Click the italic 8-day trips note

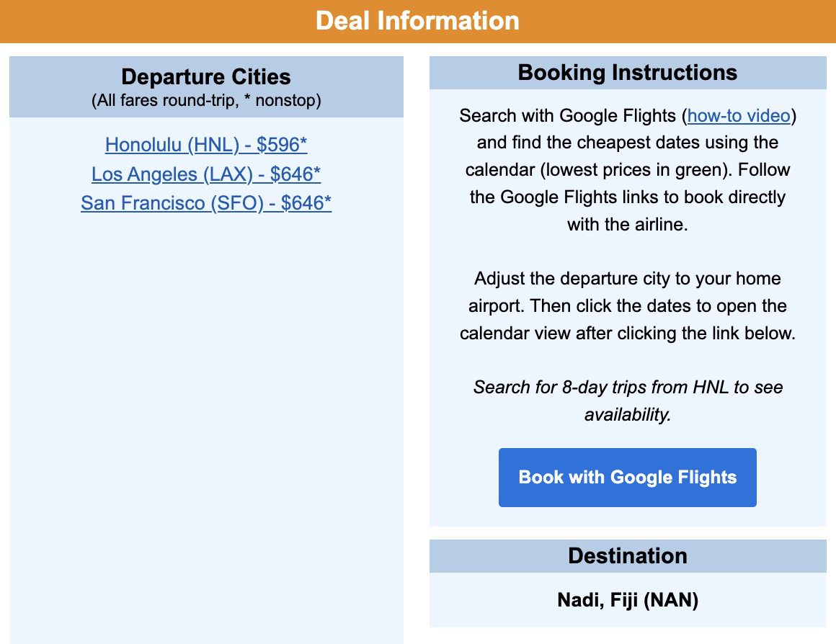coord(627,401)
